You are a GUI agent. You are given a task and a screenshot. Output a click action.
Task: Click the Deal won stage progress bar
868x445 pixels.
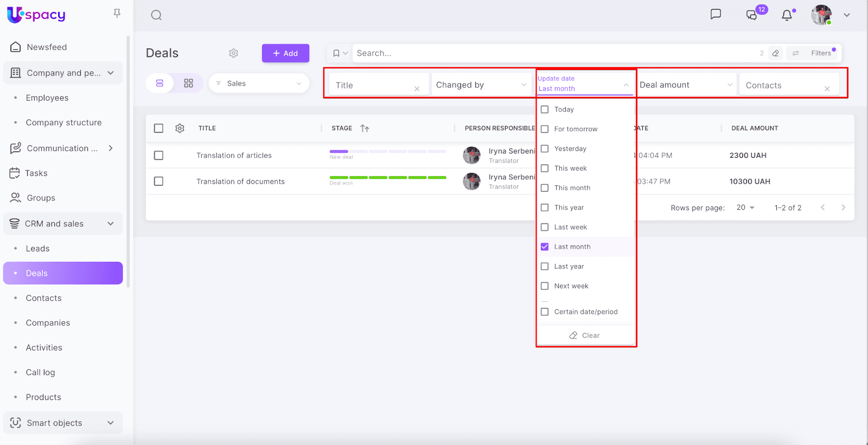click(x=387, y=178)
